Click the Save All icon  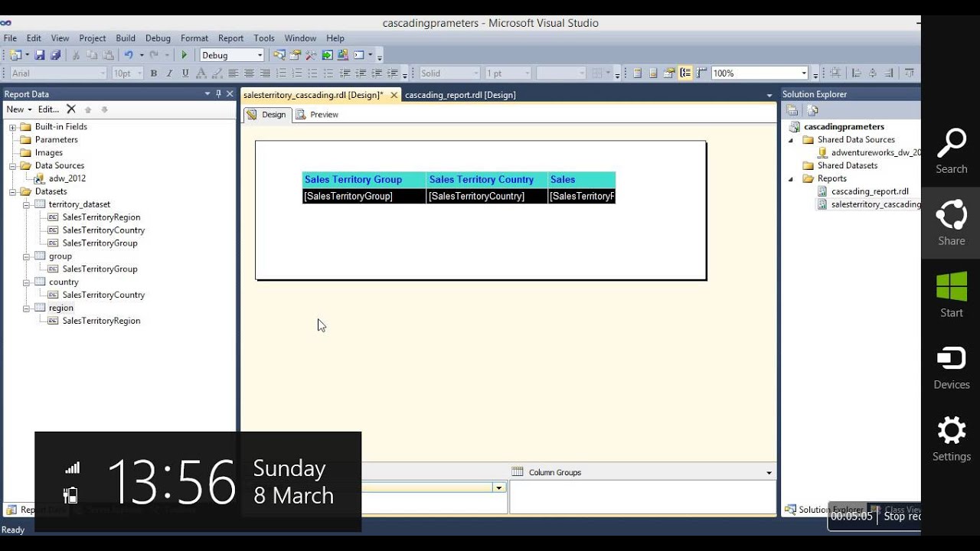point(55,55)
